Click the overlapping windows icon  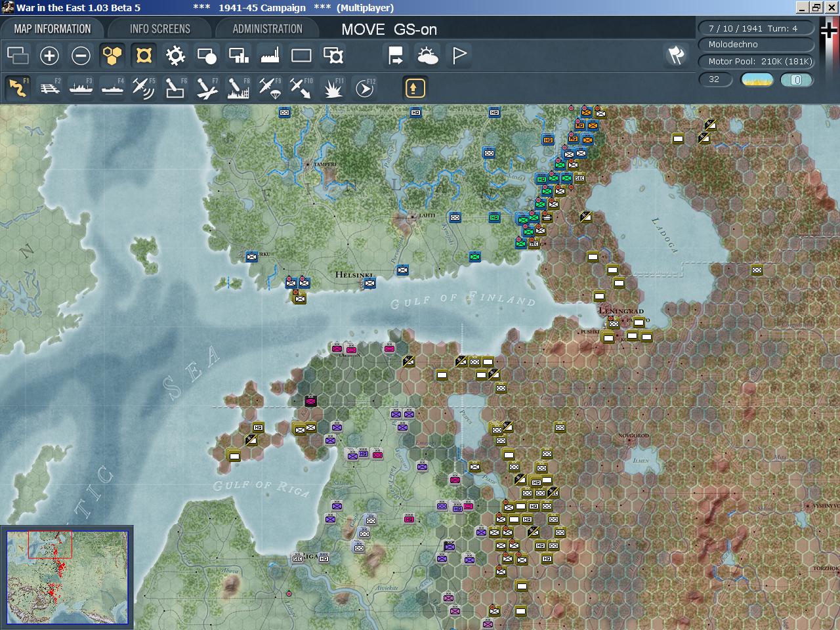pos(18,56)
